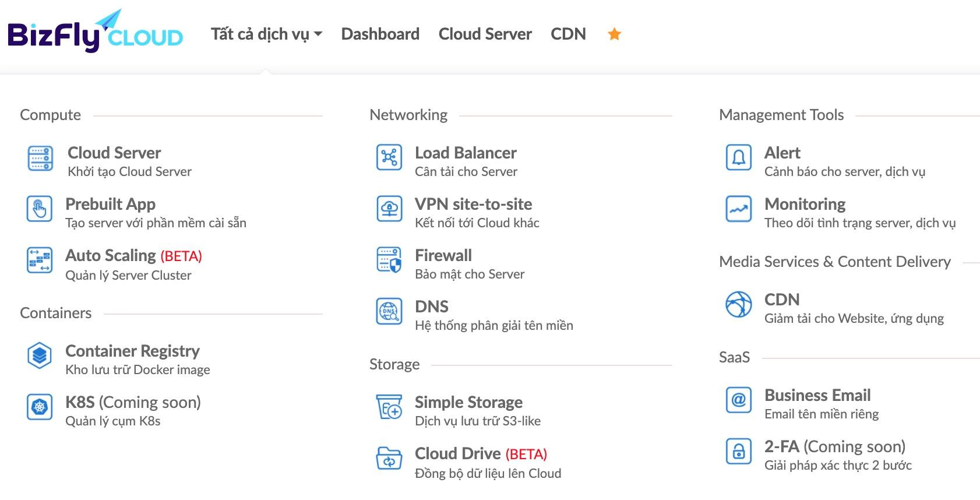The height and width of the screenshot is (500, 980).
Task: Click 'Cân tải cho Server' text
Action: coord(466,171)
